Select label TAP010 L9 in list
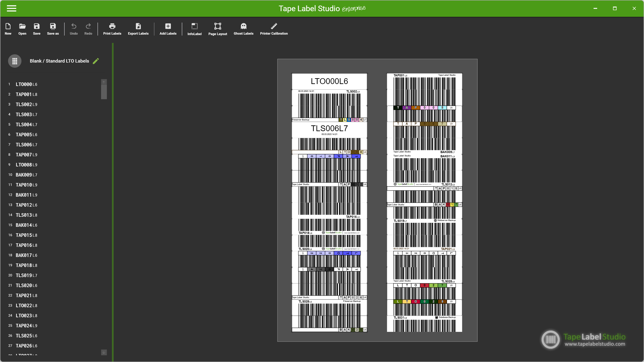Screen dimensions: 644x362 [26, 185]
